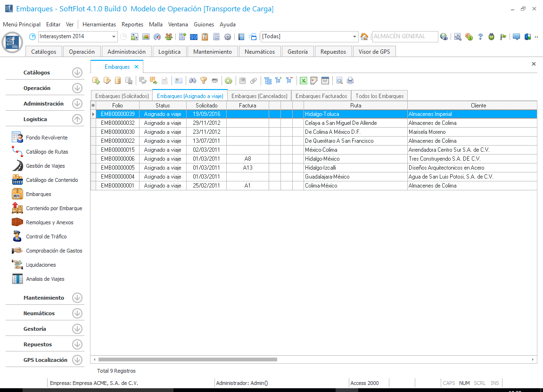The width and height of the screenshot is (543, 392).
Task: Open the Interasystem 2014 theme dropdown
Action: click(x=114, y=37)
